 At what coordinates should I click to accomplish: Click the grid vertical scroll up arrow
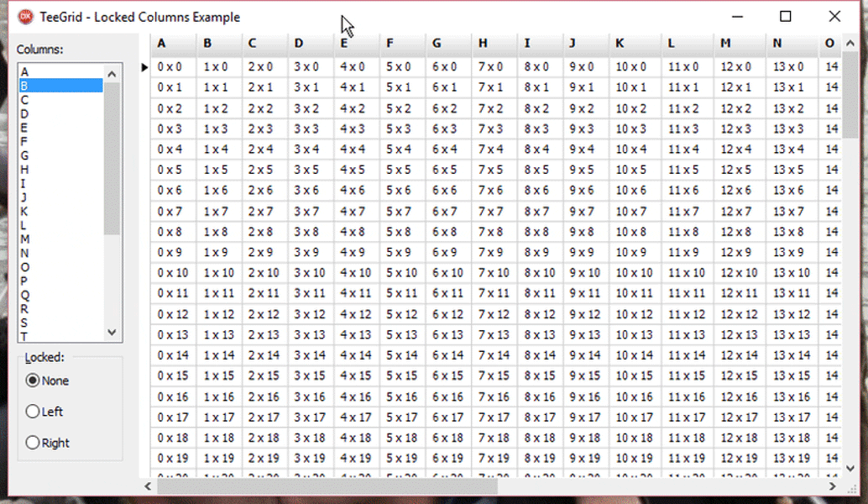point(850,43)
